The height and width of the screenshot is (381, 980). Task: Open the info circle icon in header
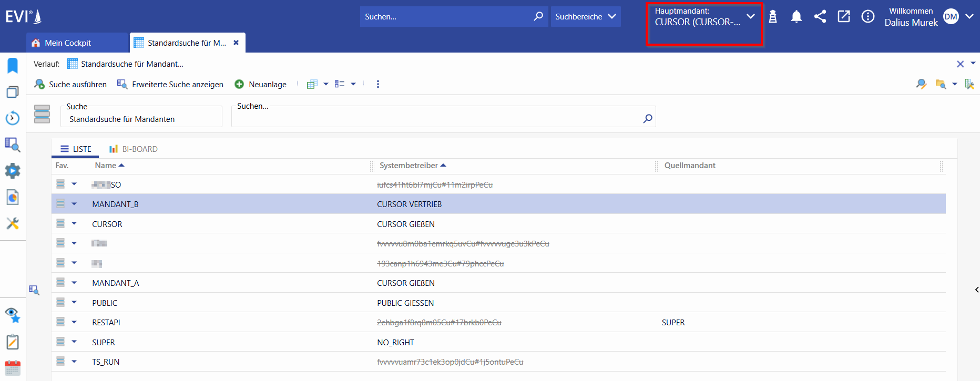tap(868, 17)
